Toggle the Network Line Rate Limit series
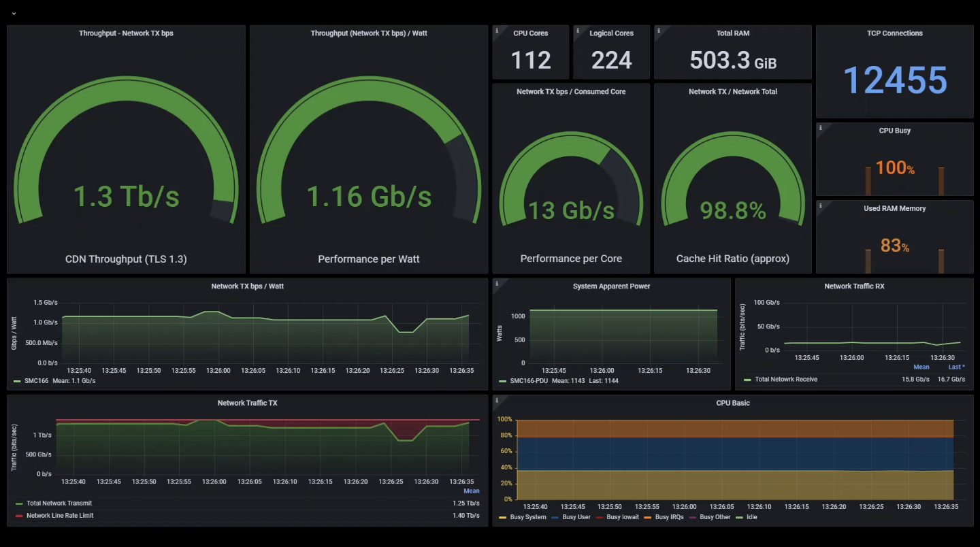Image resolution: width=980 pixels, height=547 pixels. click(60, 516)
